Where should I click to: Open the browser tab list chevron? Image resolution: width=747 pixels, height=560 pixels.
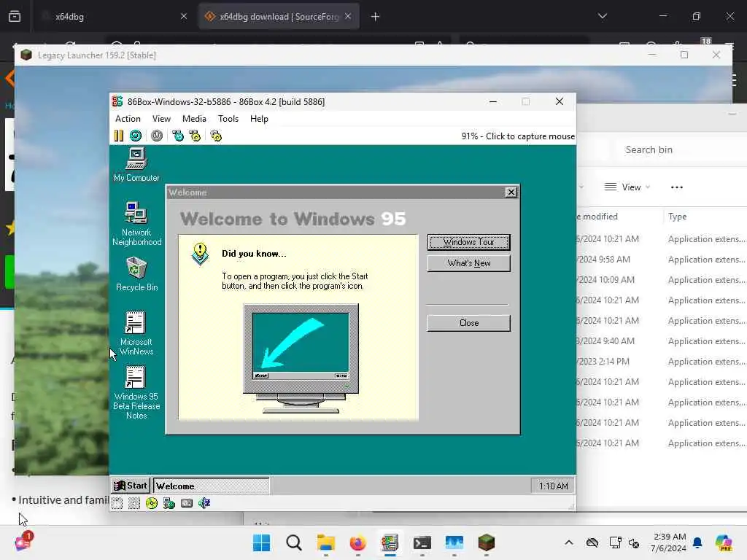pos(602,16)
